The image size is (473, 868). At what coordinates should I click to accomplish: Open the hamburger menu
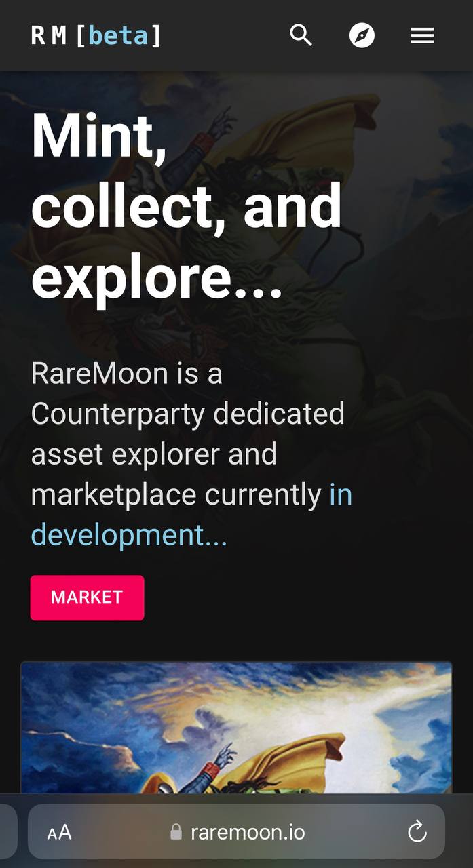click(x=422, y=35)
